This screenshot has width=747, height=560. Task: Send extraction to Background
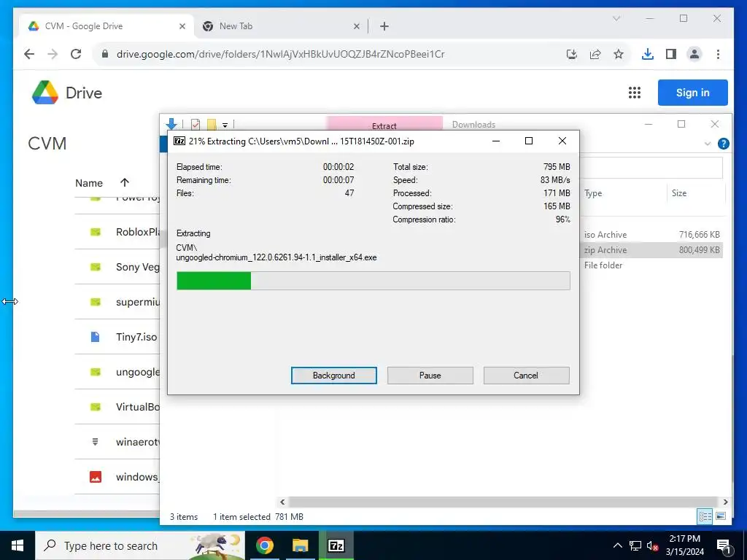(x=333, y=376)
